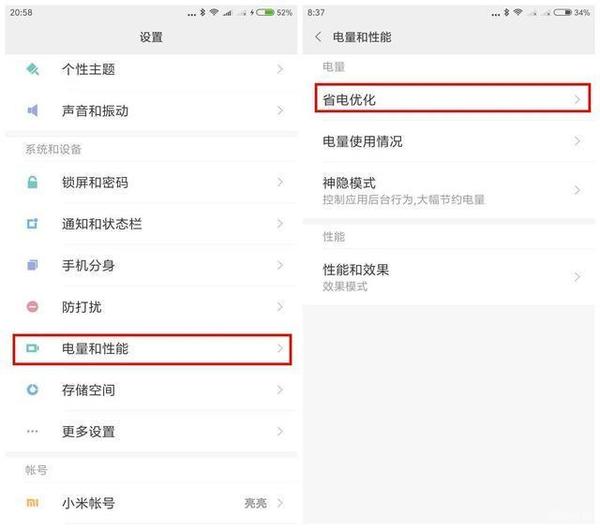
Task: Open the 更多设置 entry
Action: [x=151, y=431]
